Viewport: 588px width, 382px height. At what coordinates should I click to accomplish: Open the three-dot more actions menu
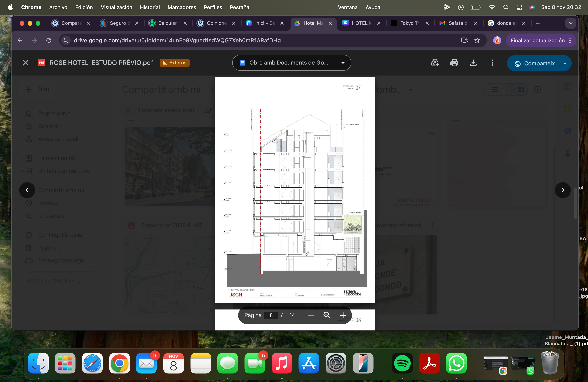(492, 63)
